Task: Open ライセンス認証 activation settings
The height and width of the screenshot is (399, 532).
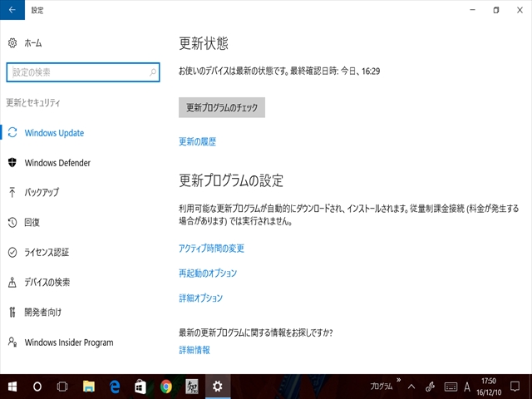Action: point(47,253)
